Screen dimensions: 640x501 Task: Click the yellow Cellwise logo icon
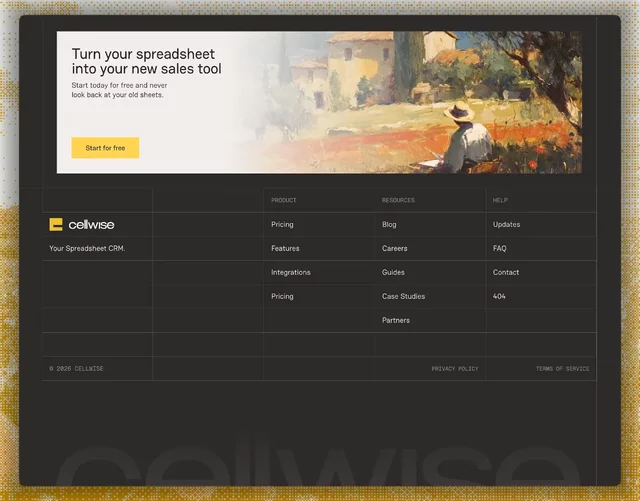coord(56,224)
